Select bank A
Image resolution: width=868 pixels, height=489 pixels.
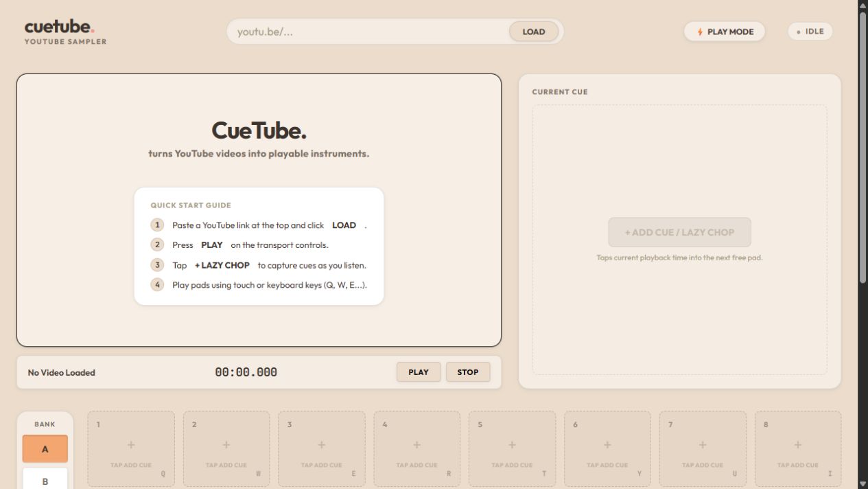[x=45, y=449]
